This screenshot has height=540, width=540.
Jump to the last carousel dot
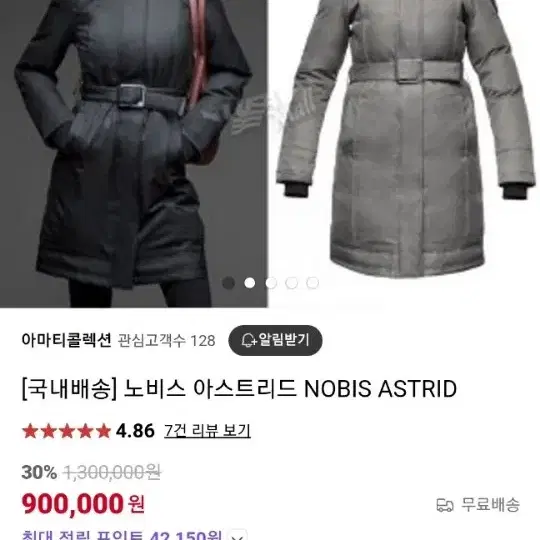312,283
